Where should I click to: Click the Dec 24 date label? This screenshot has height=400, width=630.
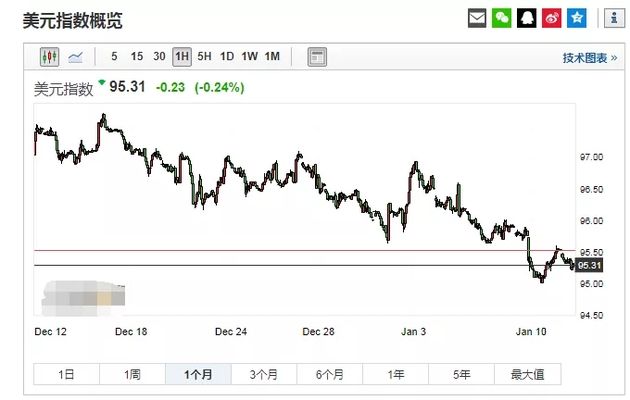[231, 332]
